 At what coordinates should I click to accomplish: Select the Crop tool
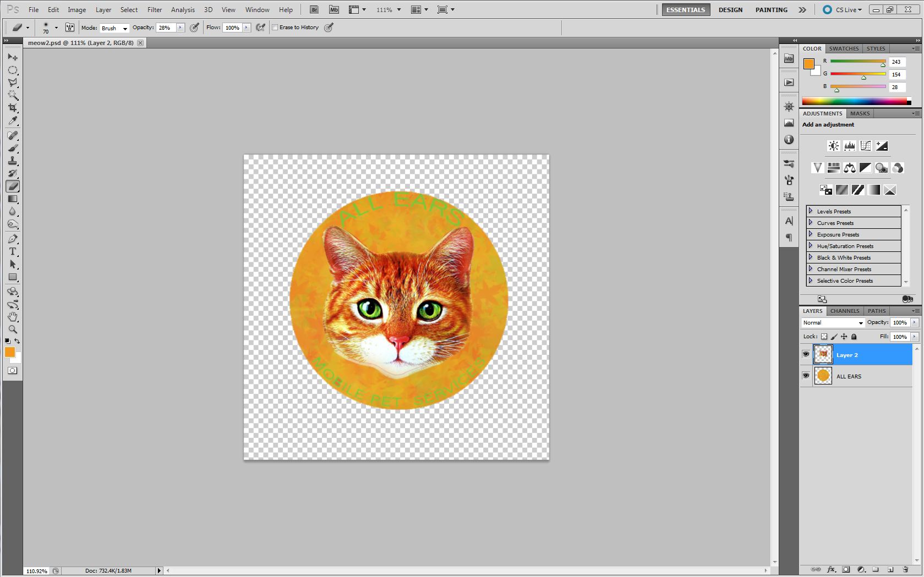[x=13, y=108]
